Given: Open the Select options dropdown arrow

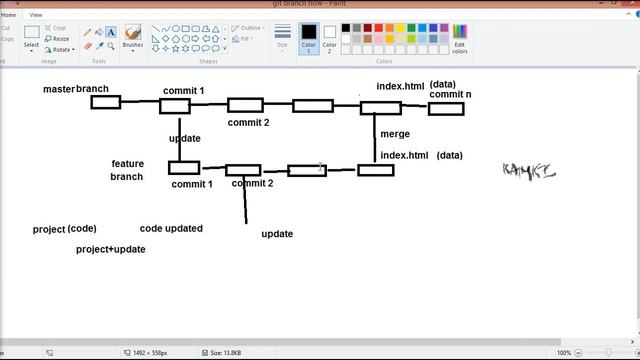Looking at the screenshot, I should (x=31, y=51).
